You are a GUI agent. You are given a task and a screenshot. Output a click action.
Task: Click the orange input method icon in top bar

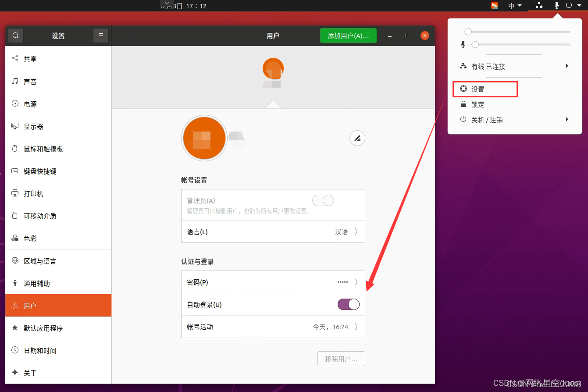(x=494, y=6)
